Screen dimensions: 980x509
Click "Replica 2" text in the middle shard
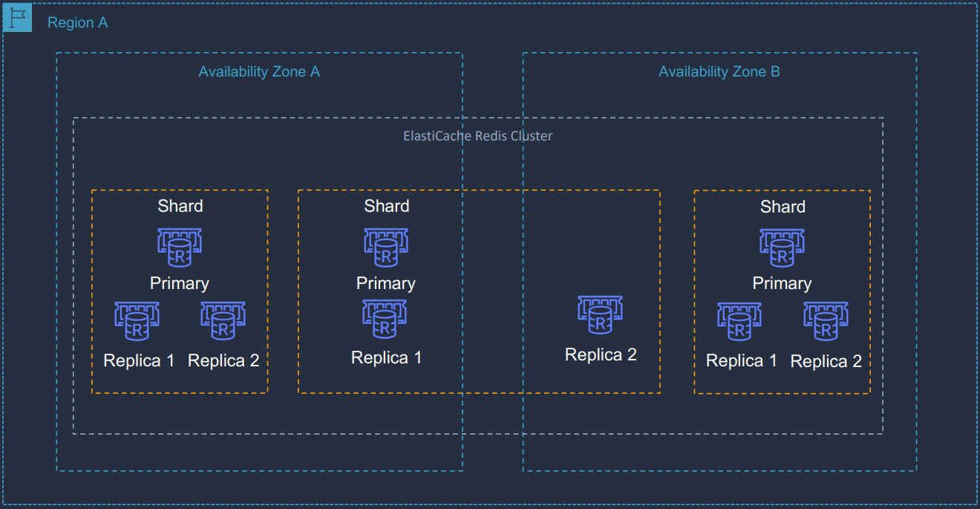coord(601,355)
